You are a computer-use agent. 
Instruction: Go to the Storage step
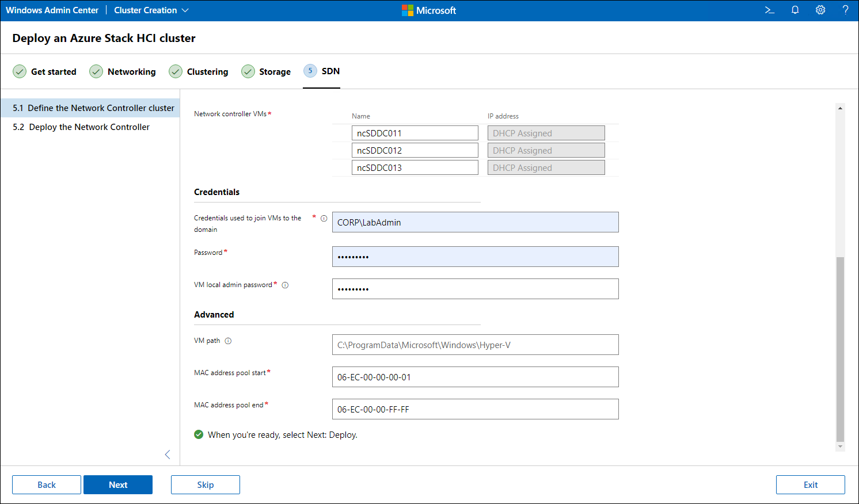point(266,71)
